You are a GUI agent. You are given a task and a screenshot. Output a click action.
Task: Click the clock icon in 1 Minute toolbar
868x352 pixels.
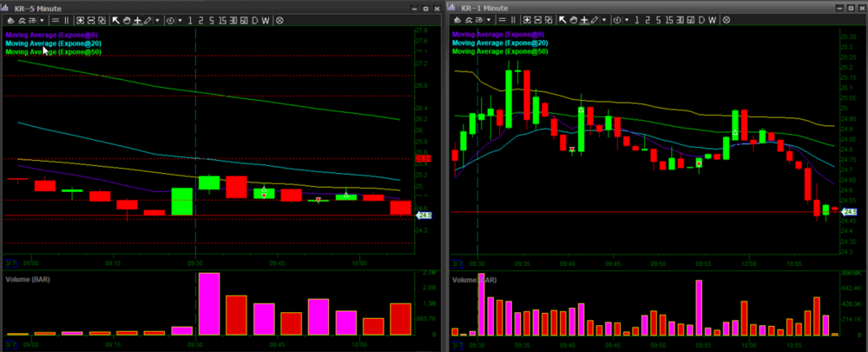pyautogui.click(x=615, y=19)
